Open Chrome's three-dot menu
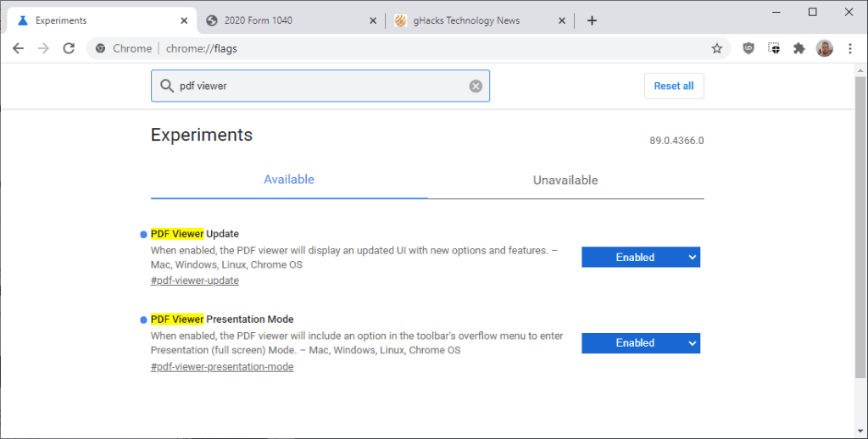Screen dimensions: 868x439 pyautogui.click(x=850, y=48)
